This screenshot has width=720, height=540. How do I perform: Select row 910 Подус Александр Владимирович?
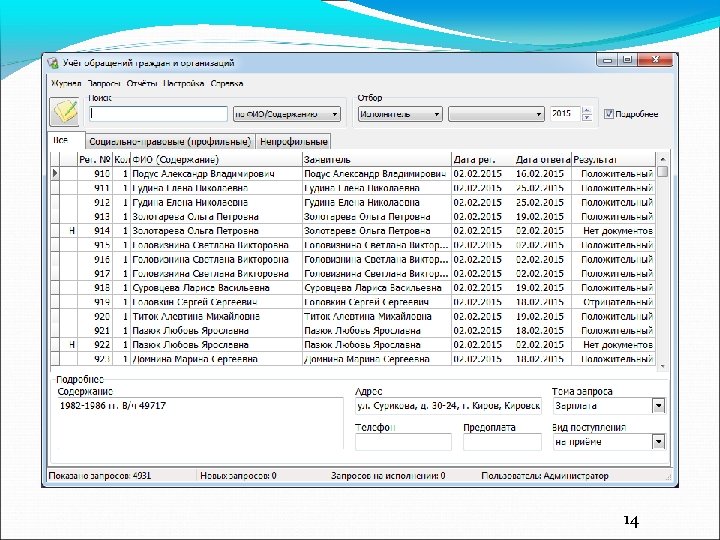pyautogui.click(x=353, y=174)
